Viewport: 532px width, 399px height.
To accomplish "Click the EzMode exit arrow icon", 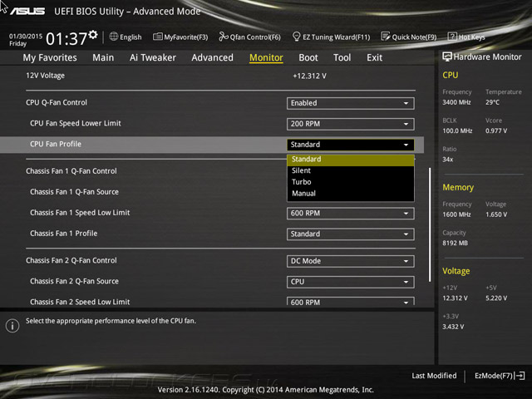I will pos(520,376).
